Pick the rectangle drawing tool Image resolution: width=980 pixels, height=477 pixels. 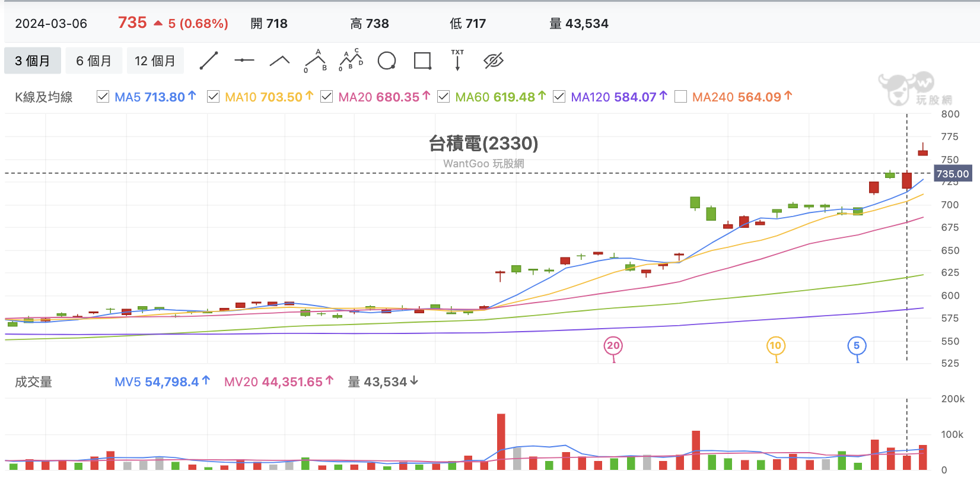tap(422, 61)
